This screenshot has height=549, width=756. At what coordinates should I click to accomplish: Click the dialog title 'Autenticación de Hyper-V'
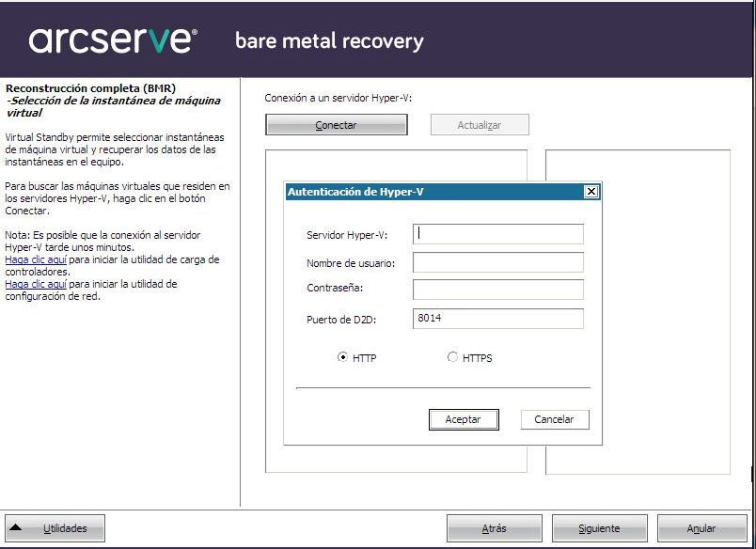[355, 192]
